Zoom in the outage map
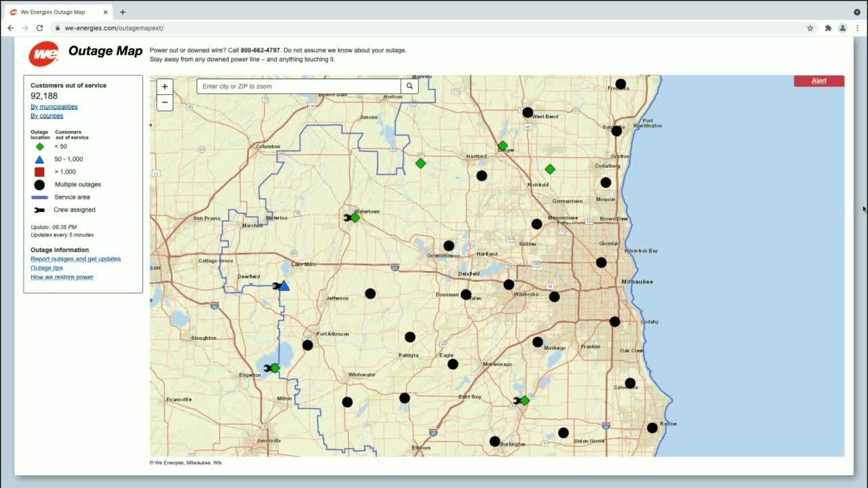 click(x=165, y=87)
